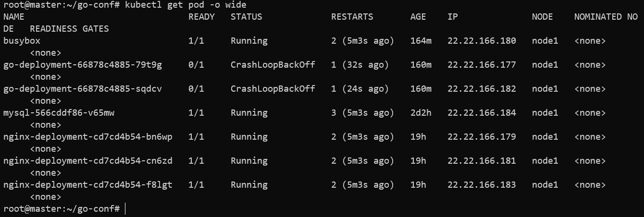Screen dimensions: 644x217
Task: Click the mysql pod age 2d2h
Action: coord(421,113)
